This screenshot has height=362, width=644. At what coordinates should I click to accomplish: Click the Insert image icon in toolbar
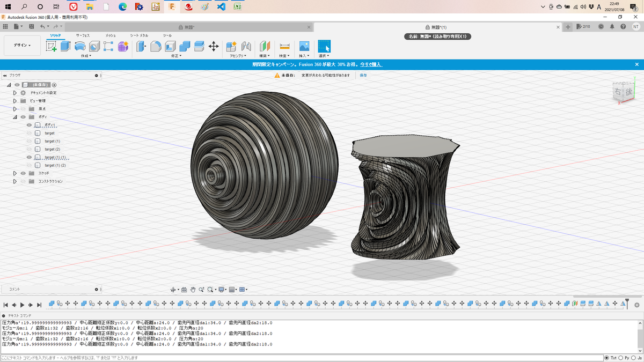coord(304,47)
